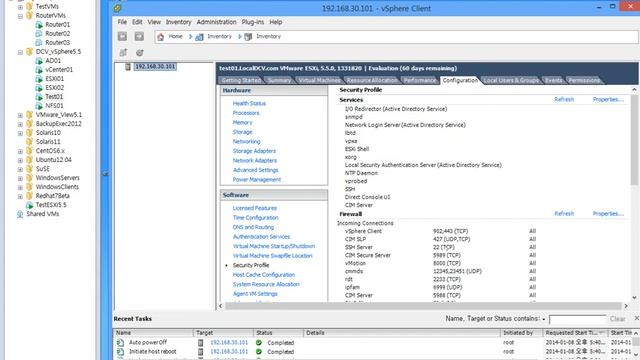This screenshot has width=640, height=360.
Task: Click the new virtual machine toolbar icon
Action: (x=123, y=52)
